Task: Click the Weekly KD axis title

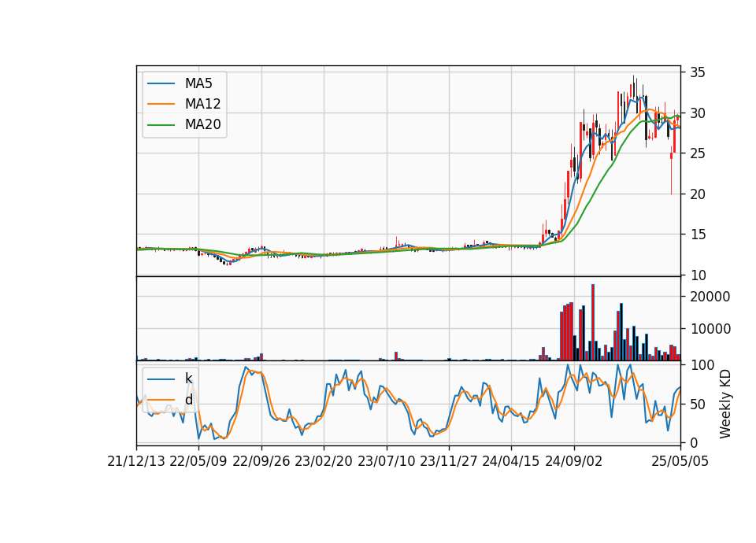Action: 724,404
